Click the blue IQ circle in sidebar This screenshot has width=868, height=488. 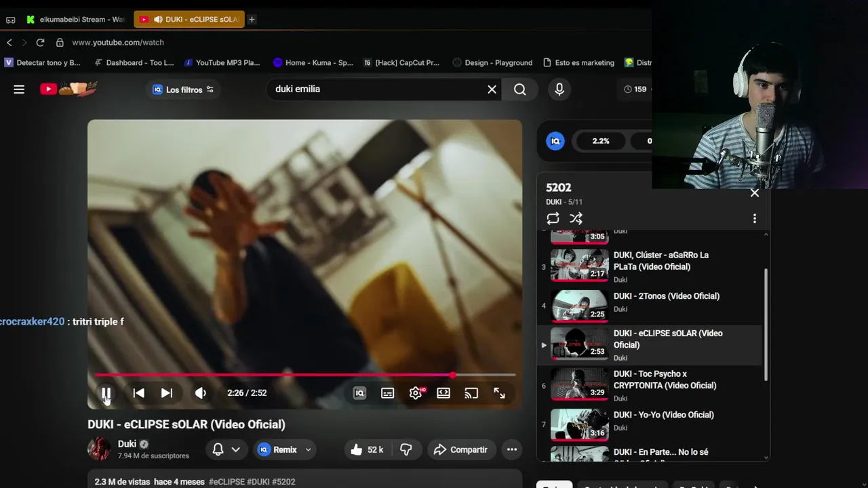(x=555, y=141)
